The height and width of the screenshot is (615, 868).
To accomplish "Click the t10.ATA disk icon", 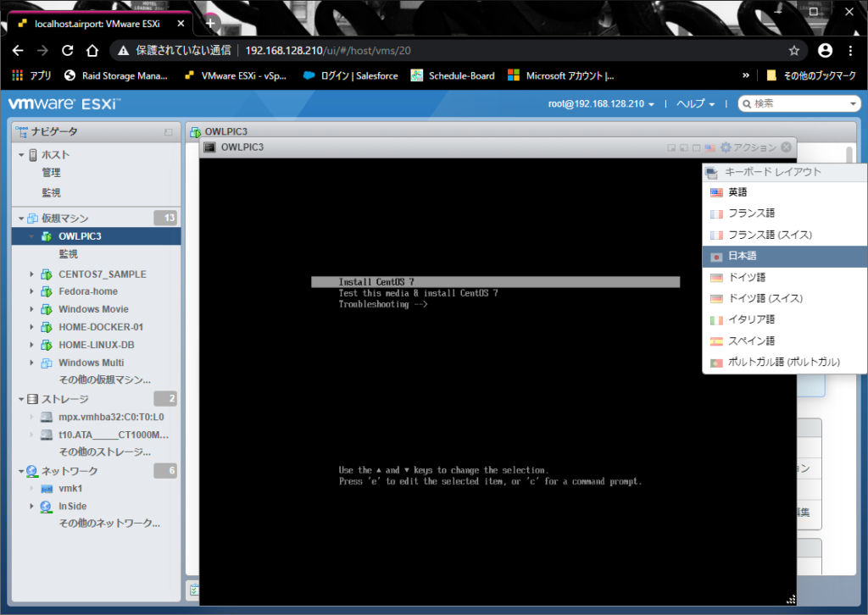I will [x=47, y=435].
